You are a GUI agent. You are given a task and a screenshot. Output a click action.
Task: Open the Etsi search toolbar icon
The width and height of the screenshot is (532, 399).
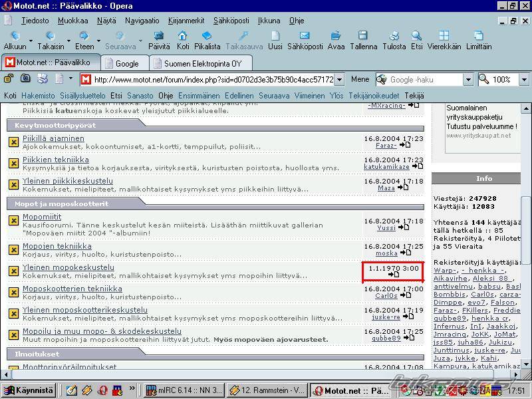[x=417, y=36]
